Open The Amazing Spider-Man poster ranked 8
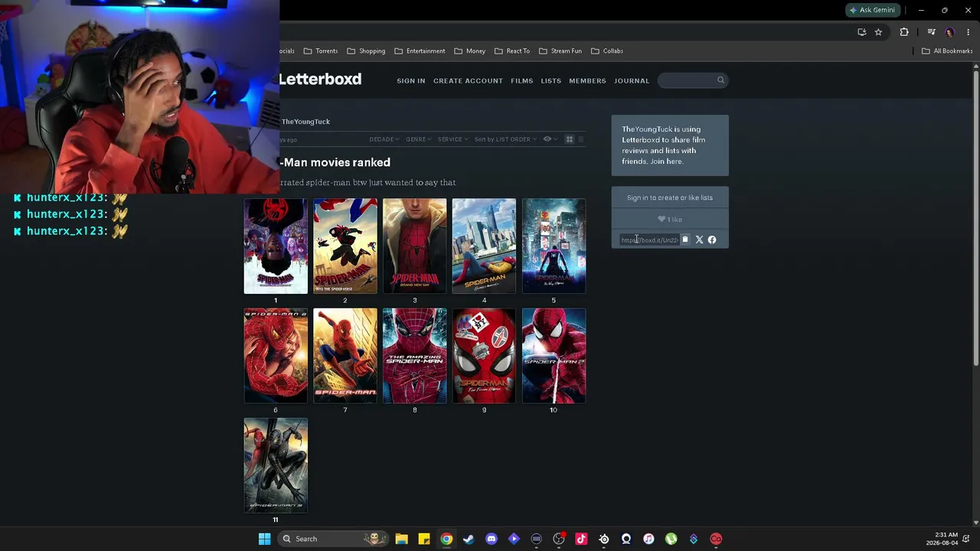The width and height of the screenshot is (980, 551). (x=415, y=356)
